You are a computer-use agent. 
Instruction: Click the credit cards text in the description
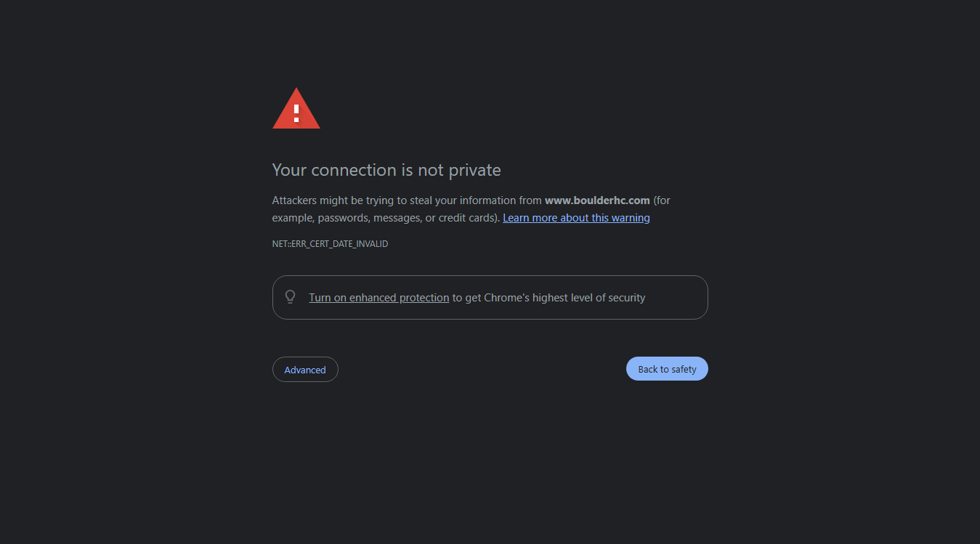click(467, 218)
